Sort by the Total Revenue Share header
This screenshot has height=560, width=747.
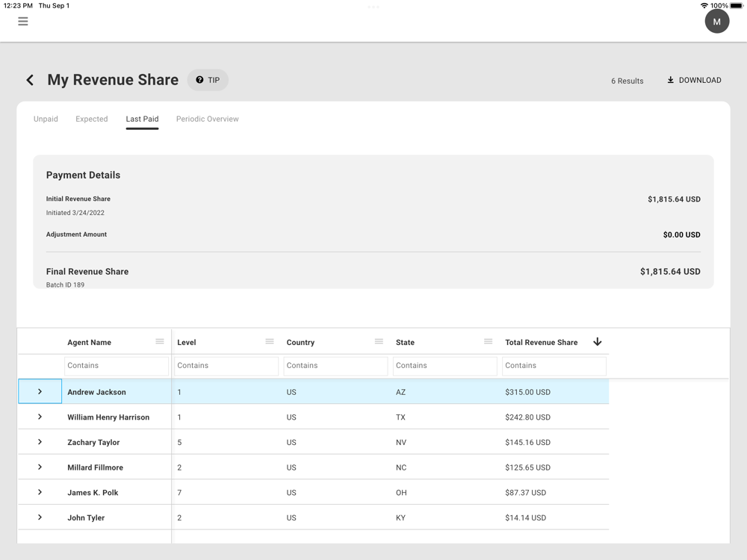541,343
